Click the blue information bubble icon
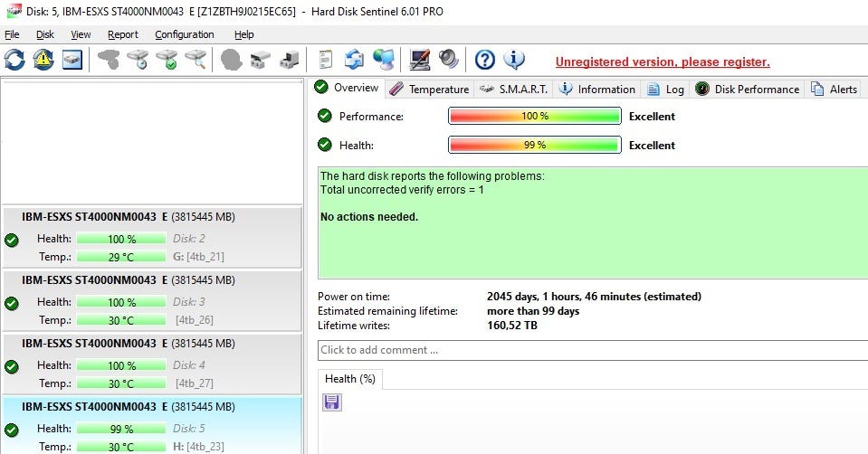Viewport: 868px width, 454px height. 514,59
